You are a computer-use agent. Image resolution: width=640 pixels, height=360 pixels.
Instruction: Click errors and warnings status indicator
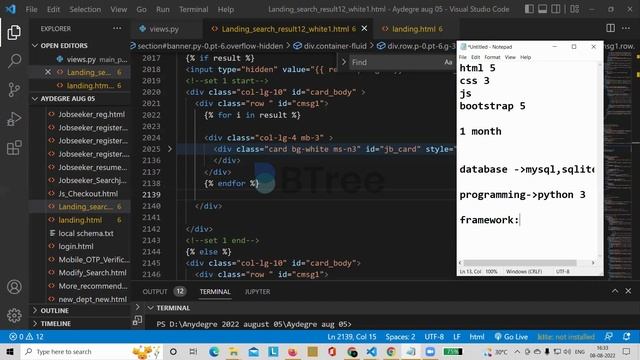pos(26,337)
